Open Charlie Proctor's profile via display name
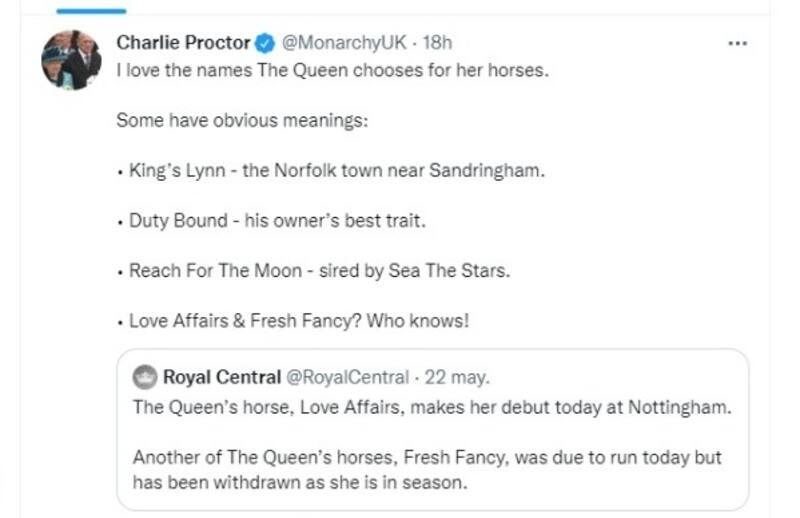800x518 pixels. pyautogui.click(x=182, y=43)
